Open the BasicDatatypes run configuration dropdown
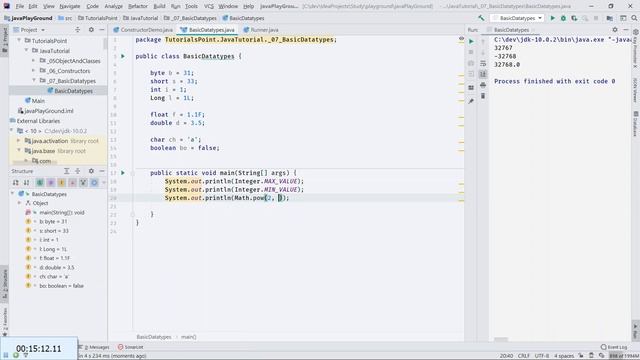 (517, 18)
